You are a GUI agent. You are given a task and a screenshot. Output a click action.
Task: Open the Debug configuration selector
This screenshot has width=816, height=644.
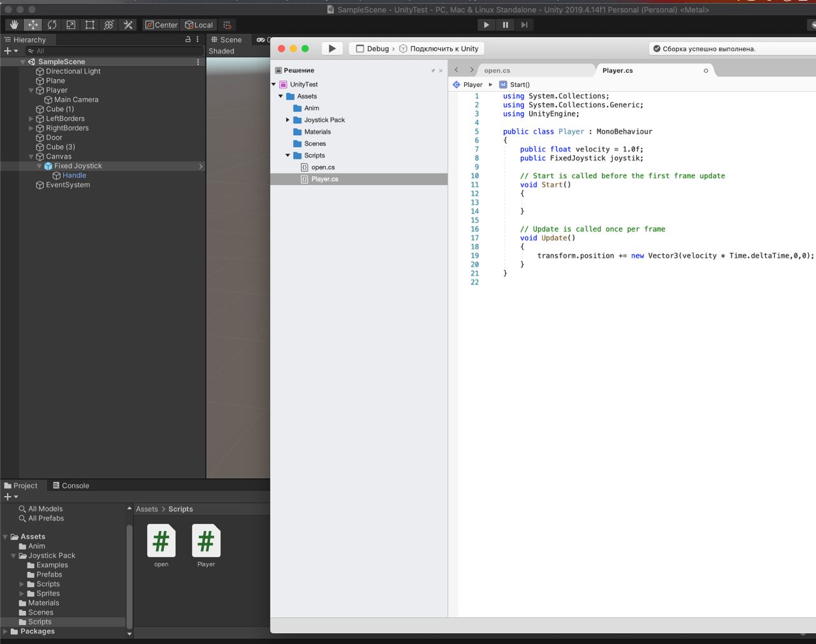click(x=373, y=48)
